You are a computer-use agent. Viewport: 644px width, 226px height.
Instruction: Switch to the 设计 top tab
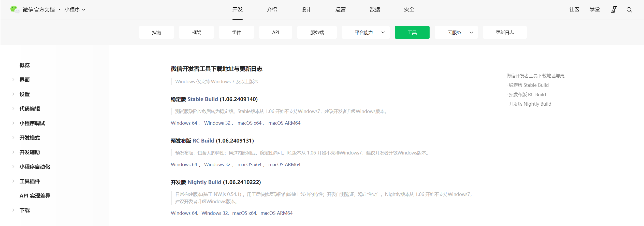[x=306, y=9]
